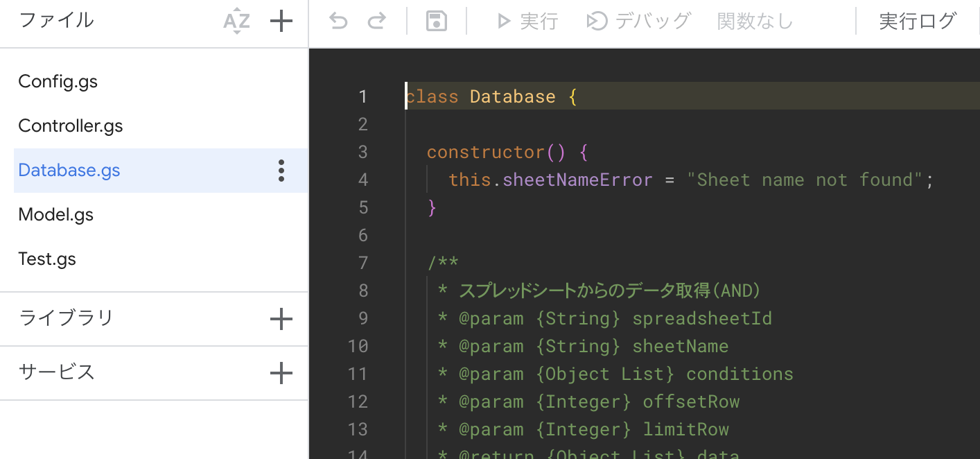980x459 pixels.
Task: Add a new file with the plus icon
Action: click(281, 21)
